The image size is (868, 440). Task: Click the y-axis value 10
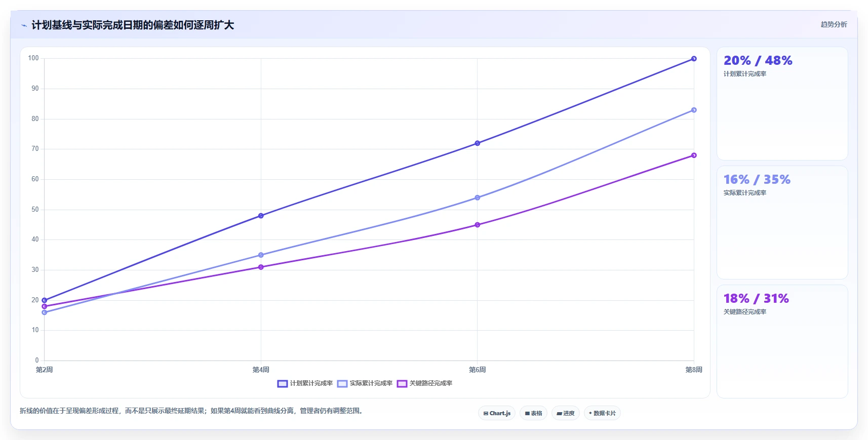(35, 330)
